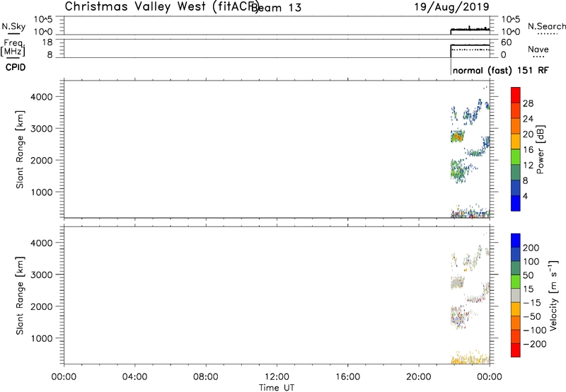Click the 04:00 time tick label
The image size is (566, 392).
tap(134, 377)
